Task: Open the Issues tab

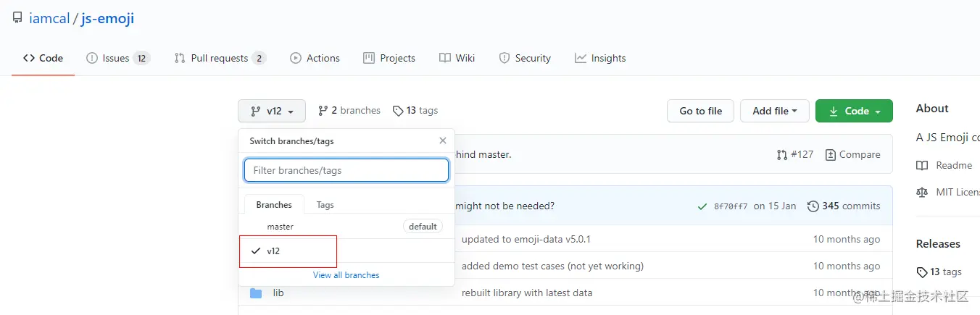Action: point(117,58)
